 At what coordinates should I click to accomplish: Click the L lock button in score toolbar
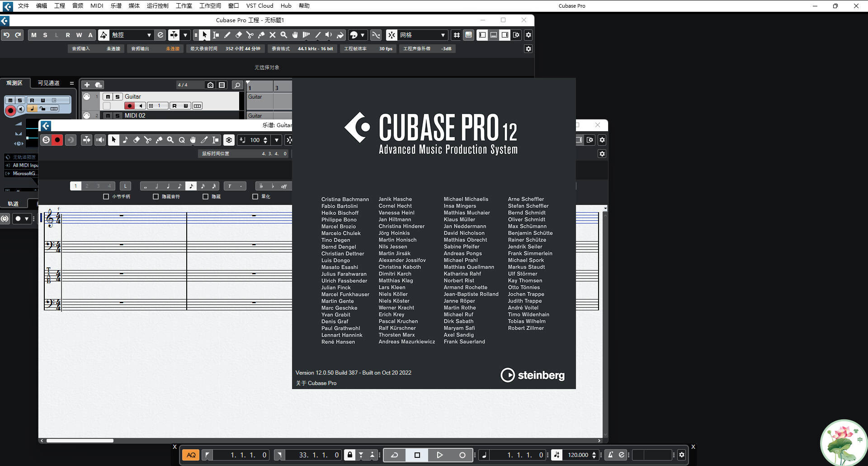(125, 186)
